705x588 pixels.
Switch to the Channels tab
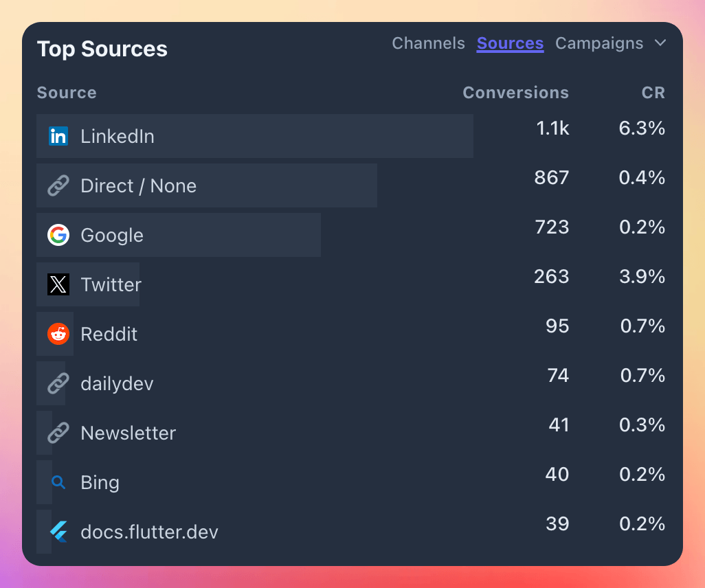(x=428, y=43)
